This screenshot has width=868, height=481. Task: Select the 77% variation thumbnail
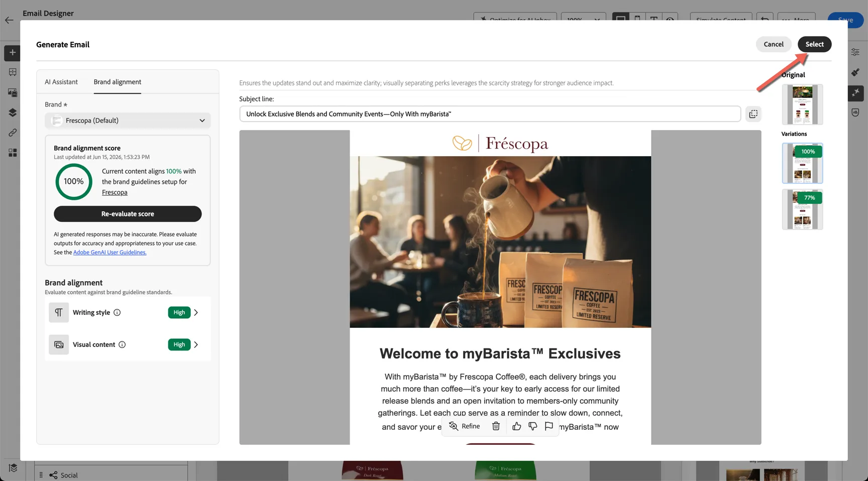[802, 209]
